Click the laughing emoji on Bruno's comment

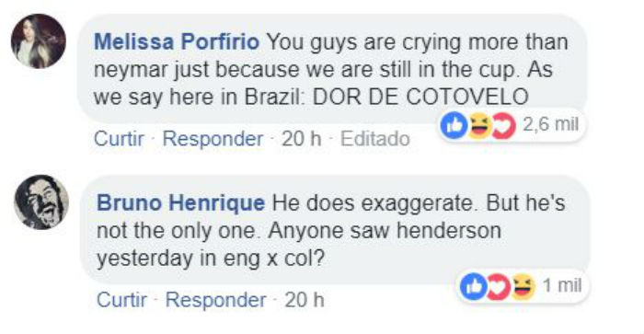pyautogui.click(x=523, y=286)
